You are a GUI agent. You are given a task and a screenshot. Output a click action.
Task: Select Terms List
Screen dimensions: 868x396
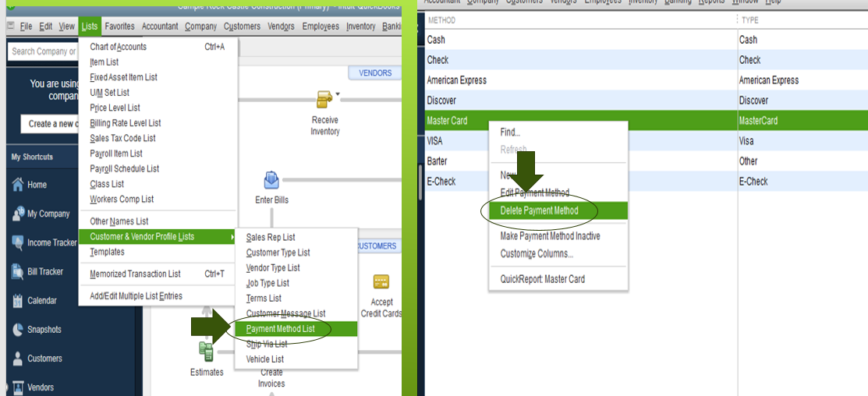[296, 298]
